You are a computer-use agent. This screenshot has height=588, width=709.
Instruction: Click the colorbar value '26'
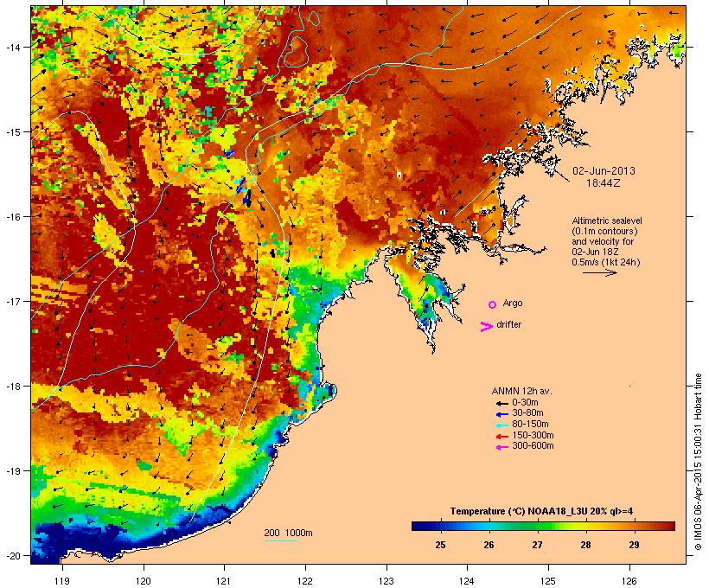point(489,545)
